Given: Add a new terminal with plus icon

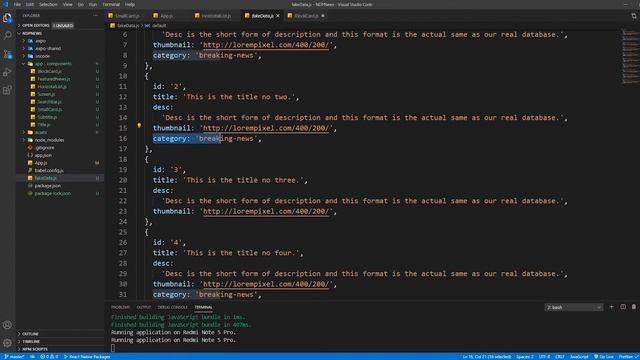Looking at the screenshot, I should coord(611,307).
